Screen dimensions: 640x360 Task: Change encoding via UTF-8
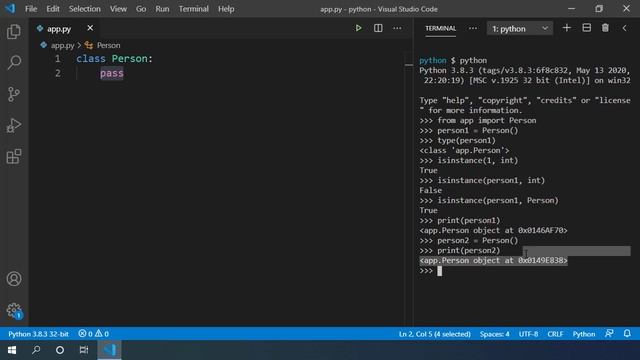point(528,334)
